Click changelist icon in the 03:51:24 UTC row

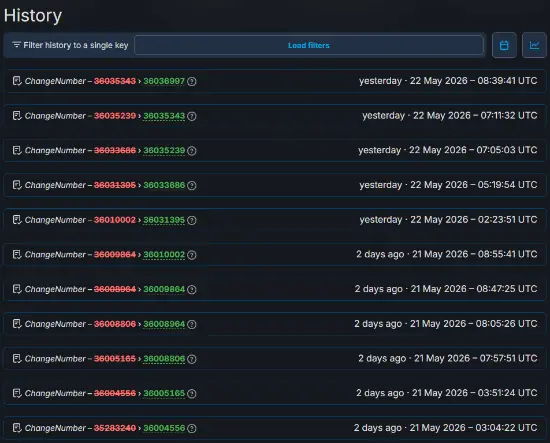point(17,394)
